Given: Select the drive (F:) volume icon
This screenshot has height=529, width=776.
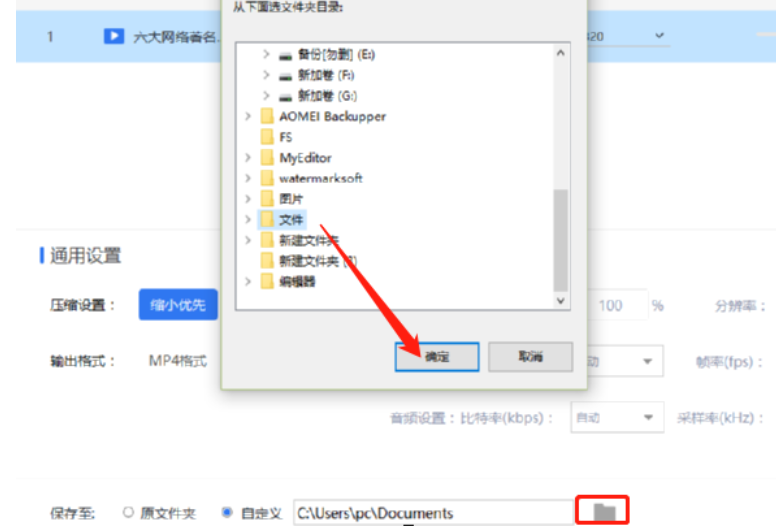Looking at the screenshot, I should pos(285,76).
